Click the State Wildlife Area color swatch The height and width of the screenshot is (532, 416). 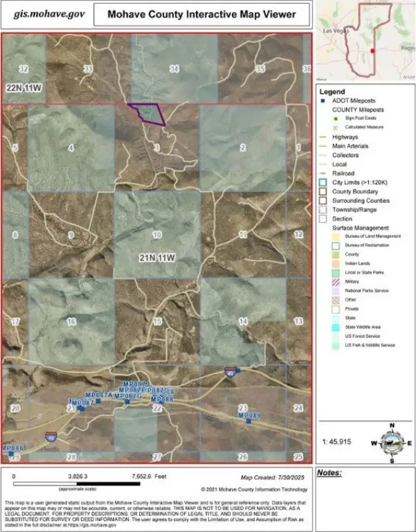click(323, 326)
